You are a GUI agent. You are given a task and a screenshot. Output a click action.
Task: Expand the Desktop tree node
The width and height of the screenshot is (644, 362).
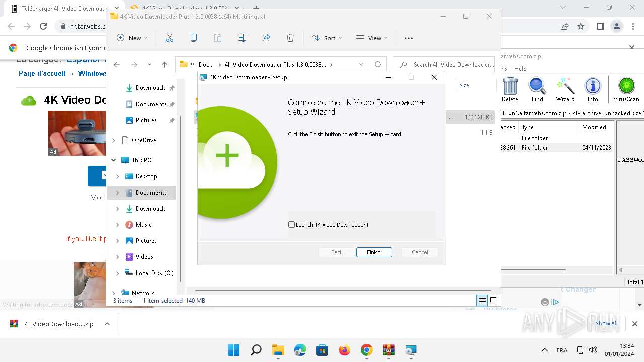[x=118, y=176]
